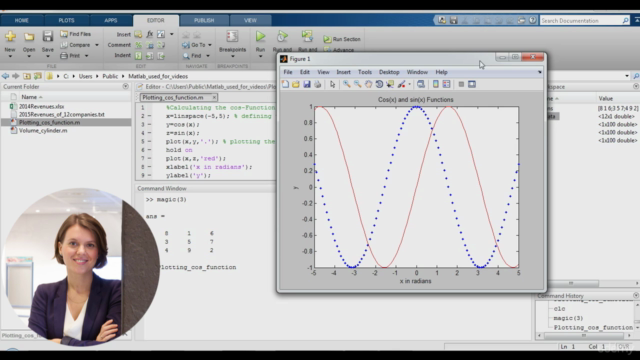The width and height of the screenshot is (640, 360).
Task: Click Print Figure icon in Figure 1 toolbar
Action: tap(318, 84)
